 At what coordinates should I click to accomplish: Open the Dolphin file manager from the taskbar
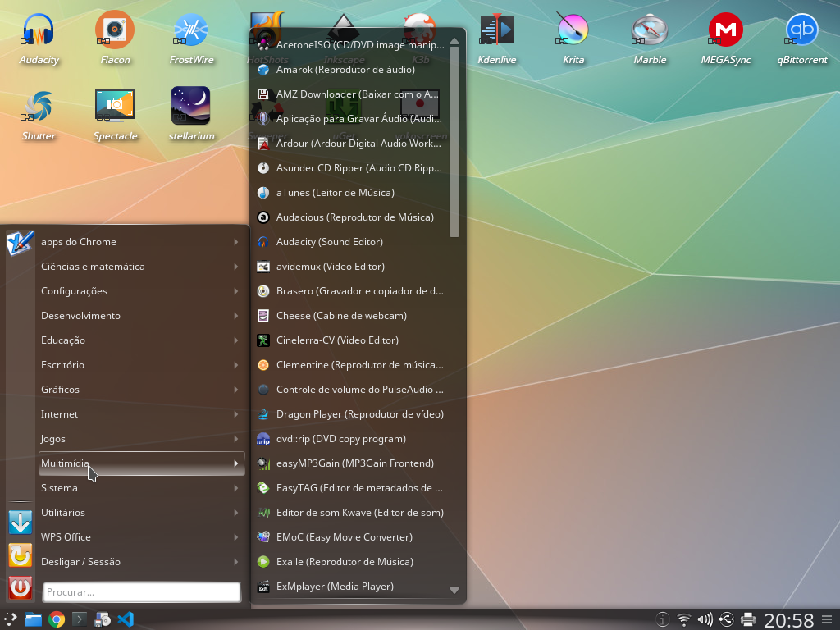point(33,620)
